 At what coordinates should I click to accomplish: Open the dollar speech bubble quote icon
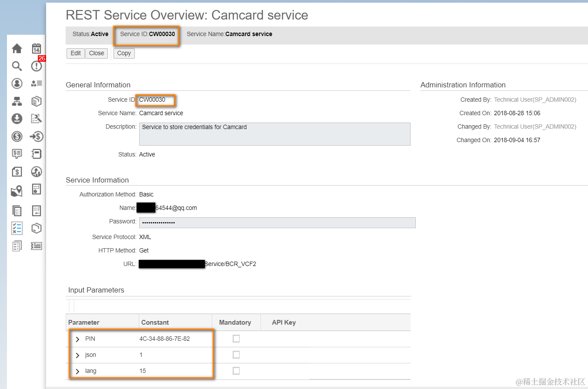(17, 154)
